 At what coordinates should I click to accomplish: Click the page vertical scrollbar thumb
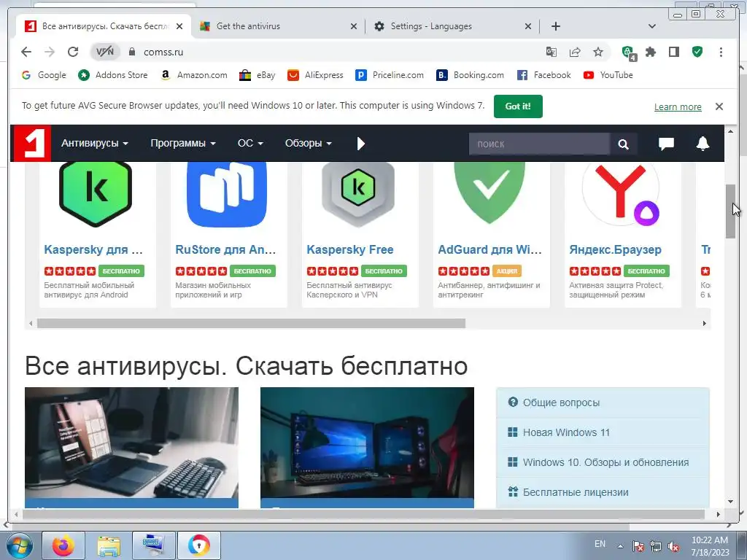[731, 211]
